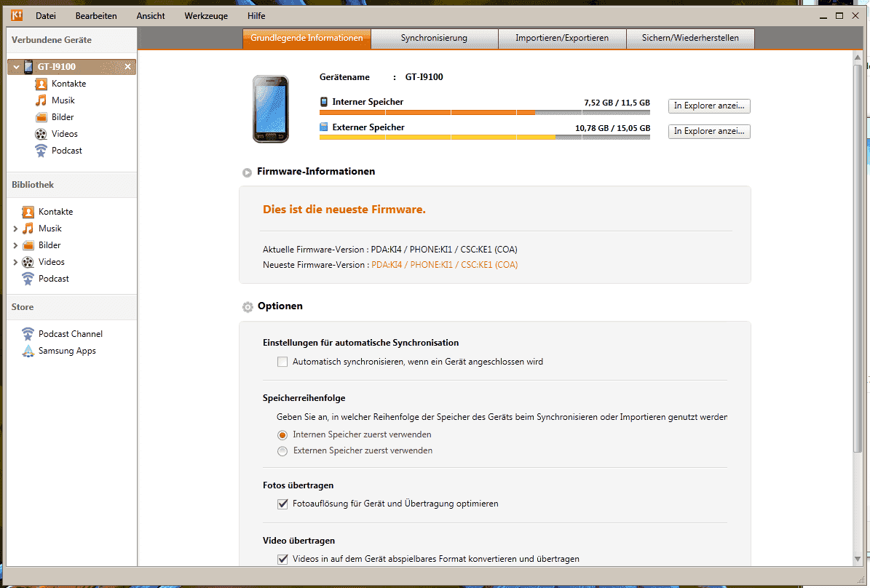Click the library Videos film reel icon
Image resolution: width=870 pixels, height=588 pixels.
click(28, 262)
